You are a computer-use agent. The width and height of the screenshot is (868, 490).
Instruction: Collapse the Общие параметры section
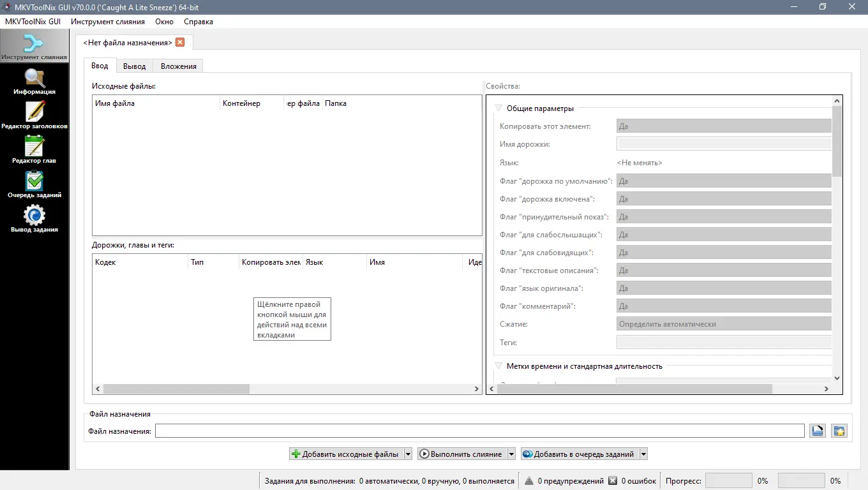pyautogui.click(x=498, y=108)
